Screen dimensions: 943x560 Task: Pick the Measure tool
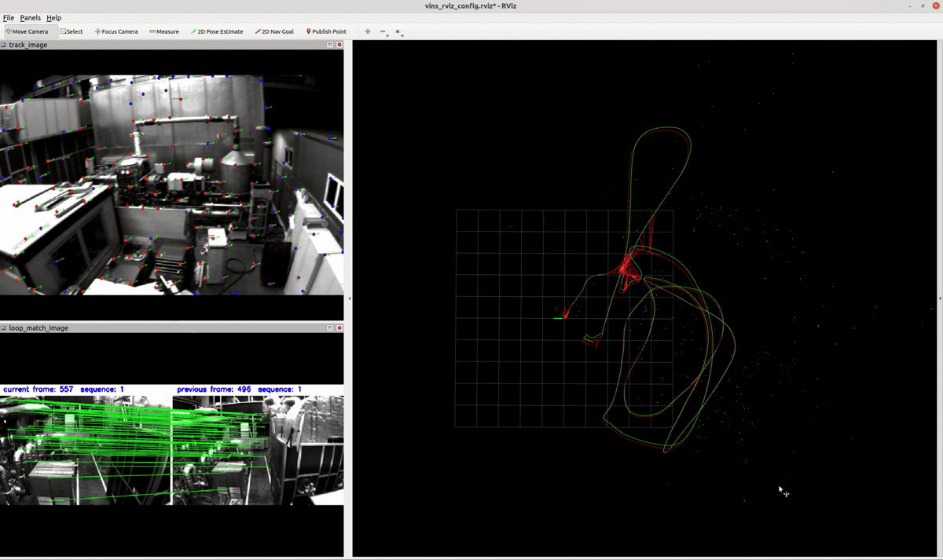click(x=164, y=31)
